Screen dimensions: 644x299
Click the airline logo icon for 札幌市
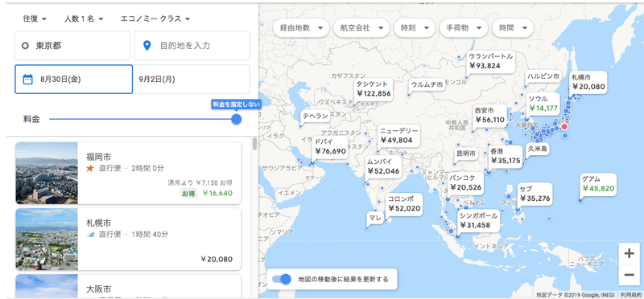tap(90, 235)
